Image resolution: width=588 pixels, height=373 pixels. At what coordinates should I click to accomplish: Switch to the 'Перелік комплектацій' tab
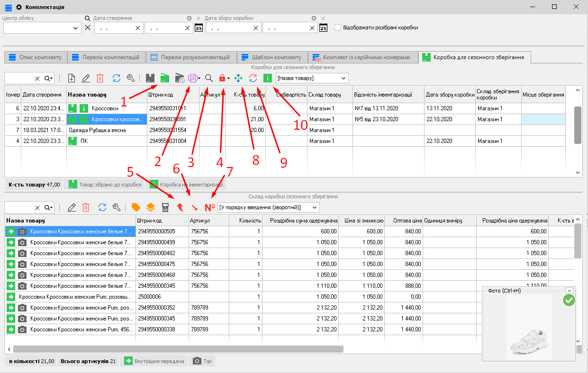[106, 57]
